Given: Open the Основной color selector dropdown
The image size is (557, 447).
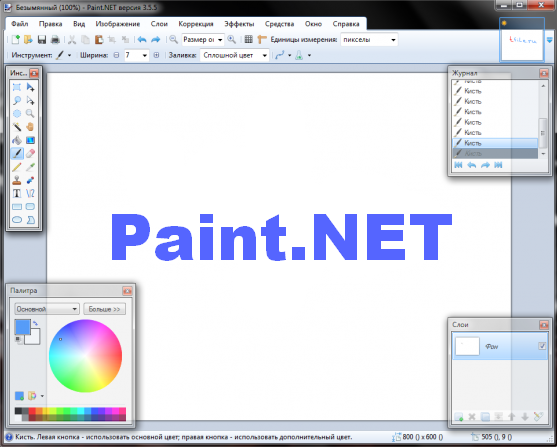Looking at the screenshot, I should 47,309.
